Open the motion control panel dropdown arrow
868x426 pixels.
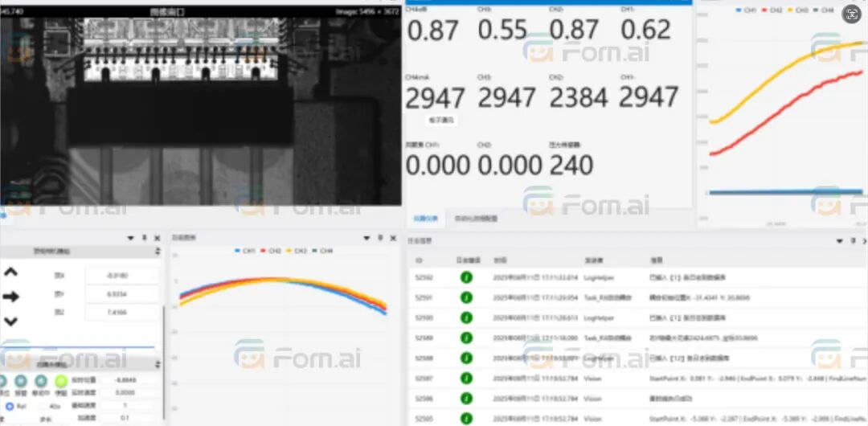pyautogui.click(x=131, y=239)
